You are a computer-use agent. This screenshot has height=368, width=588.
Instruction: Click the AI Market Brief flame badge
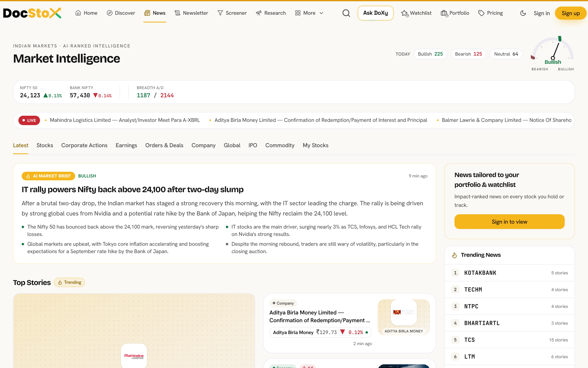click(x=48, y=176)
